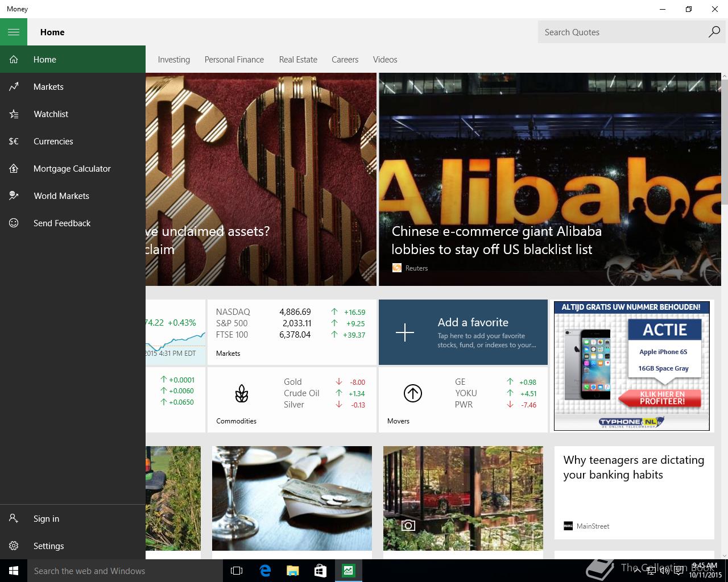Select Send Feedback in the sidebar
This screenshot has height=582, width=728.
(73, 223)
